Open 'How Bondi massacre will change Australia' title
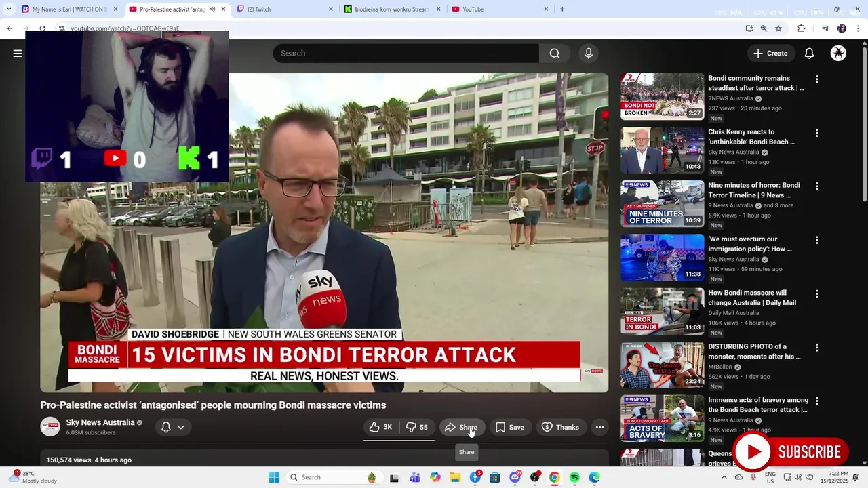Screen dimensions: 868x488 pos(752,298)
